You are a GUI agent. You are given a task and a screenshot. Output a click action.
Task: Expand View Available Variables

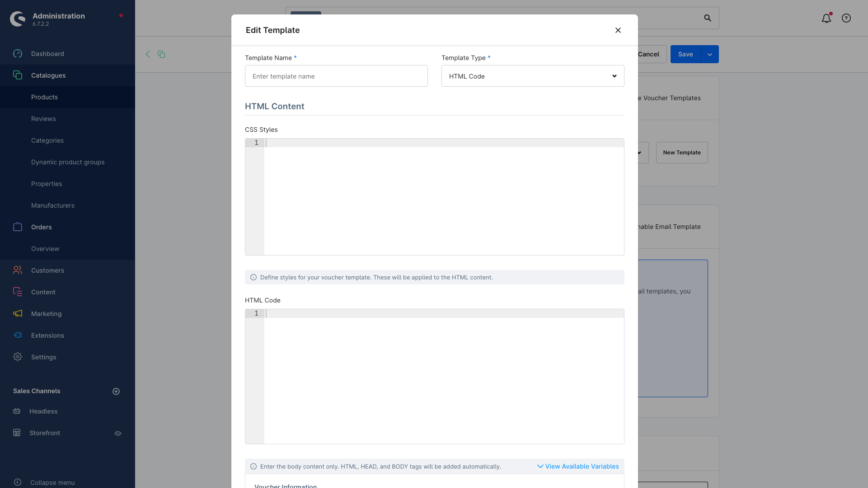click(x=577, y=467)
